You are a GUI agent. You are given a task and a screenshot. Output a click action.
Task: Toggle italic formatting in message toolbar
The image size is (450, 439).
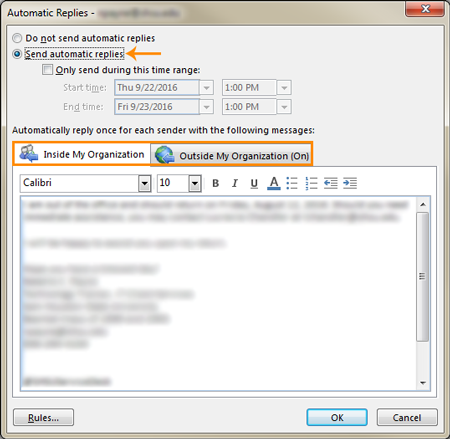click(x=235, y=183)
